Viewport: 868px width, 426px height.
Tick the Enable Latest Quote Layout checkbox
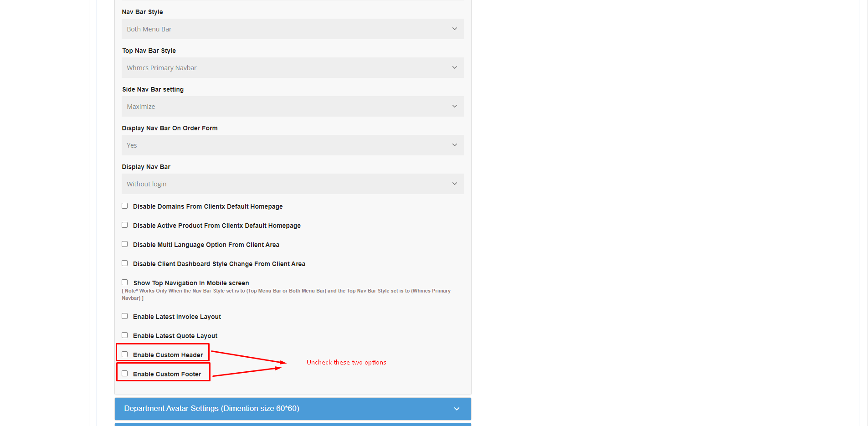(x=125, y=335)
